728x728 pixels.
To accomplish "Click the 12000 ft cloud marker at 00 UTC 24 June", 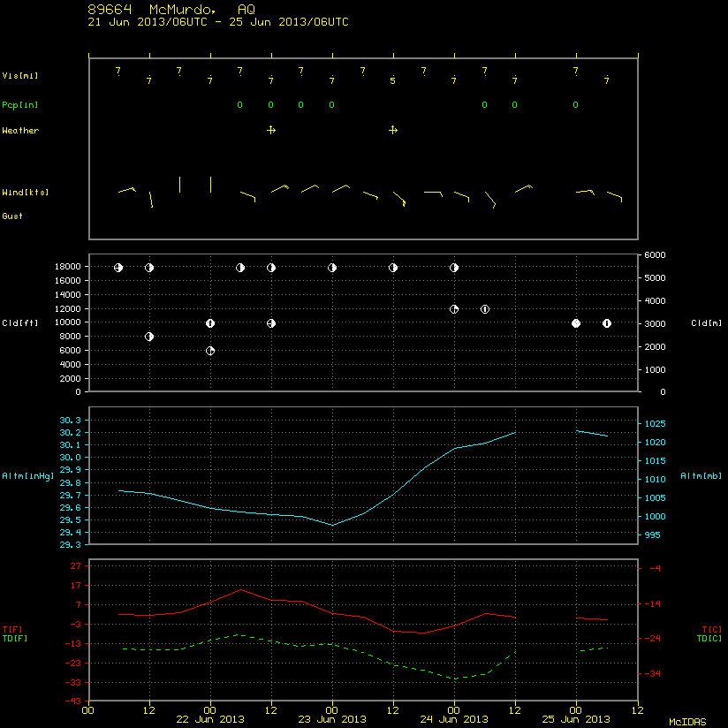I will tap(454, 309).
